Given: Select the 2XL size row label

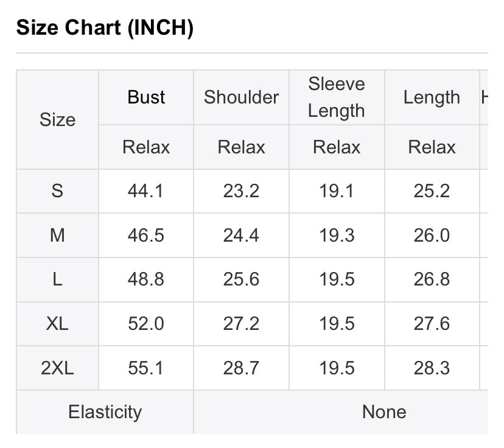Looking at the screenshot, I should (x=57, y=368).
